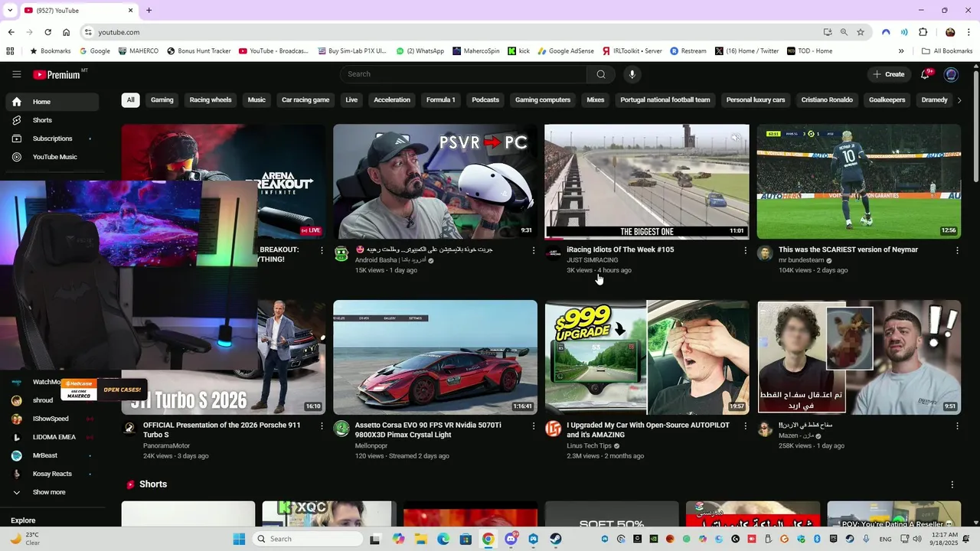Select the Formula 1 chip

point(441,100)
